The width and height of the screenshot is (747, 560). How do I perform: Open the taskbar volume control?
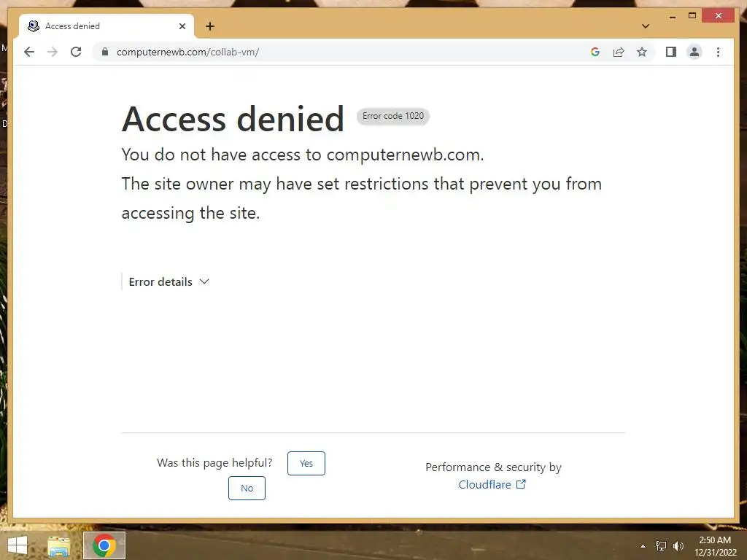[x=678, y=546]
